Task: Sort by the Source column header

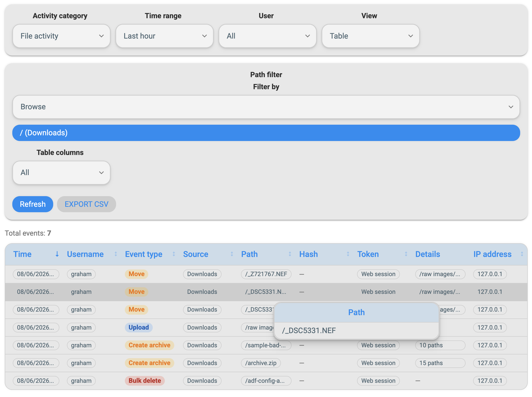Action: tap(196, 254)
